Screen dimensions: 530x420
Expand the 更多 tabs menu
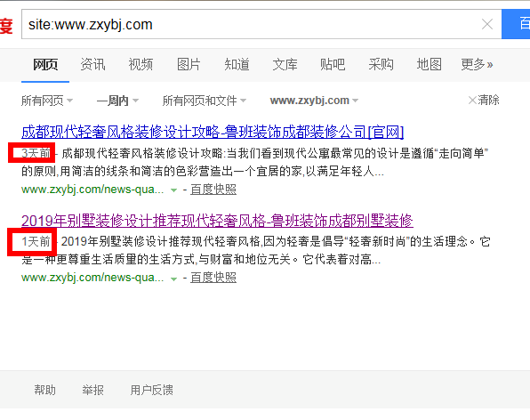point(477,64)
